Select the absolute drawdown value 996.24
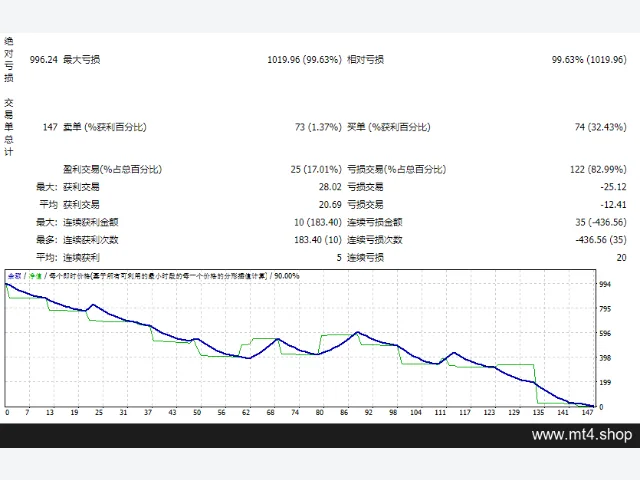The width and height of the screenshot is (640, 480). coord(44,60)
